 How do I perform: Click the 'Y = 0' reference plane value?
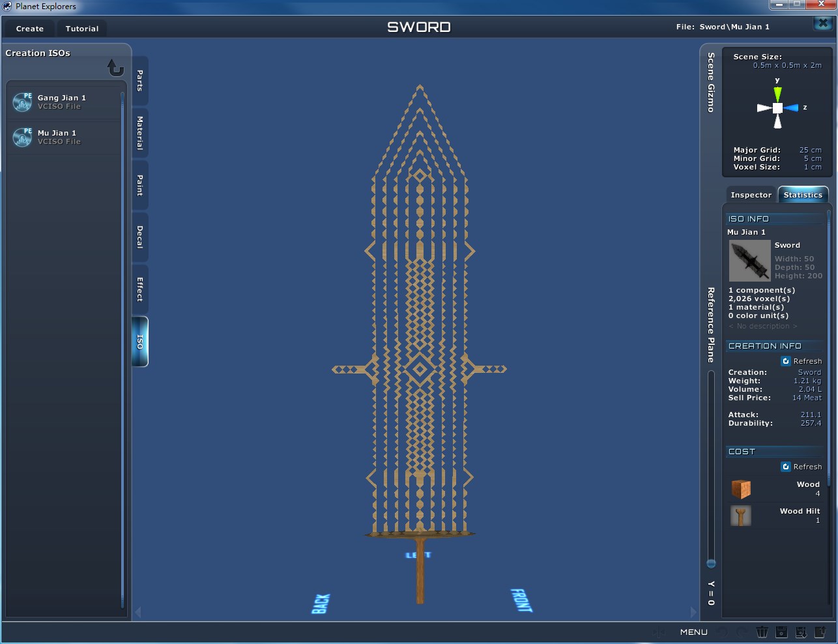click(x=711, y=593)
